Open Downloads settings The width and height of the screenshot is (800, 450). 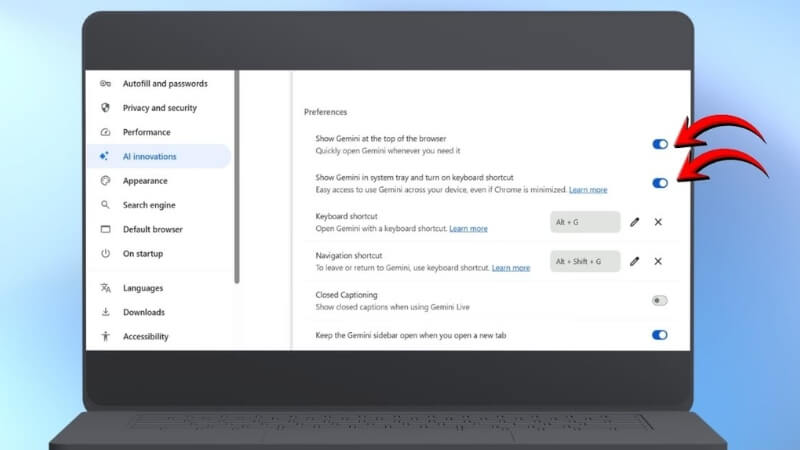point(159,312)
